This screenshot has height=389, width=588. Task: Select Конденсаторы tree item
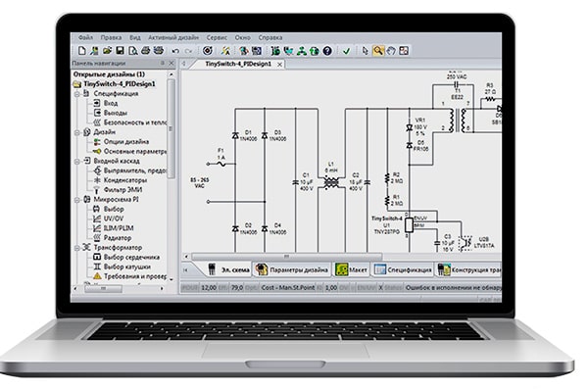125,180
